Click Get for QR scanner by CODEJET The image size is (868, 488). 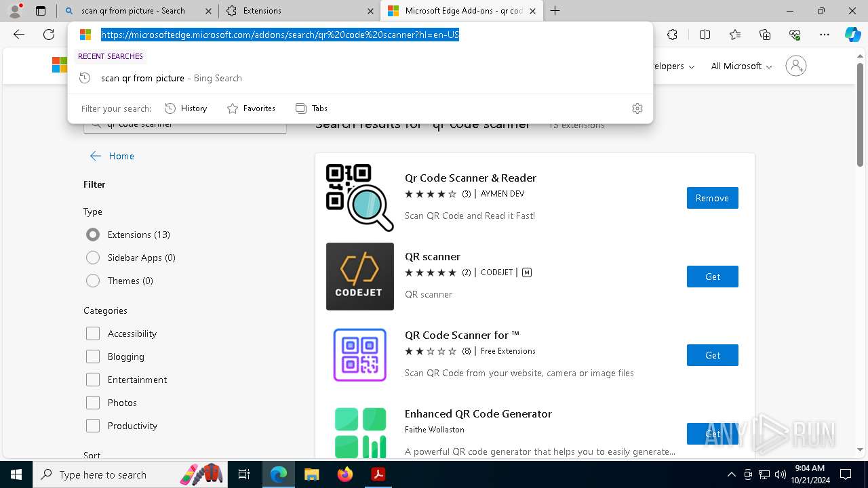[x=712, y=277]
